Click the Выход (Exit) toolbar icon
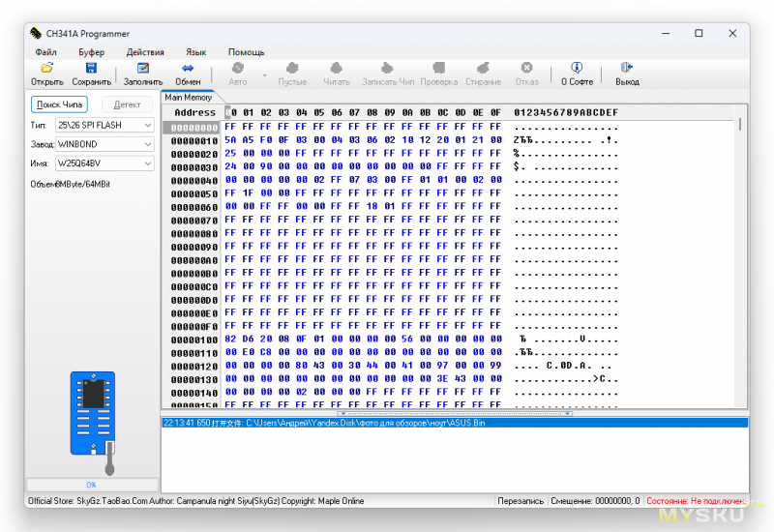The width and height of the screenshot is (774, 532). [627, 69]
